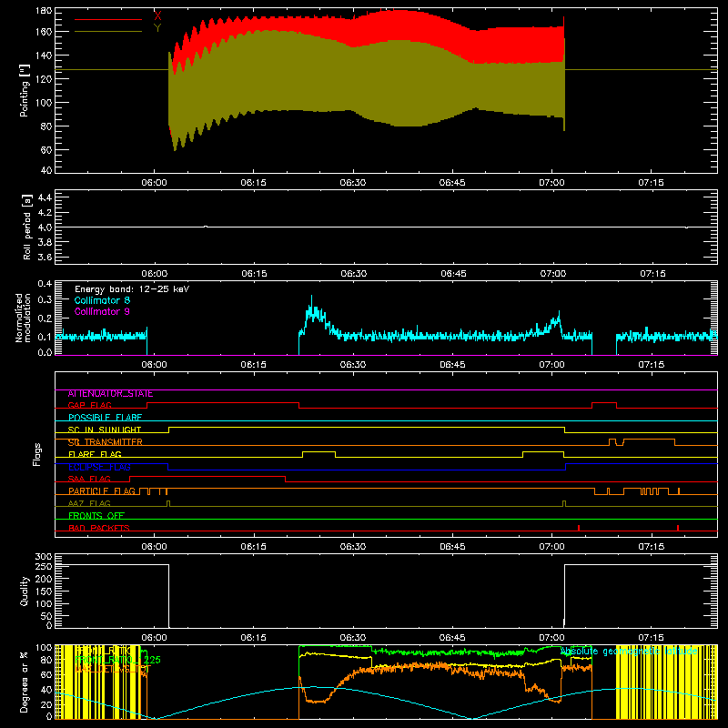The height and width of the screenshot is (728, 728).
Task: Click the 06:00 tick under the Pointing plot
Action: (154, 183)
